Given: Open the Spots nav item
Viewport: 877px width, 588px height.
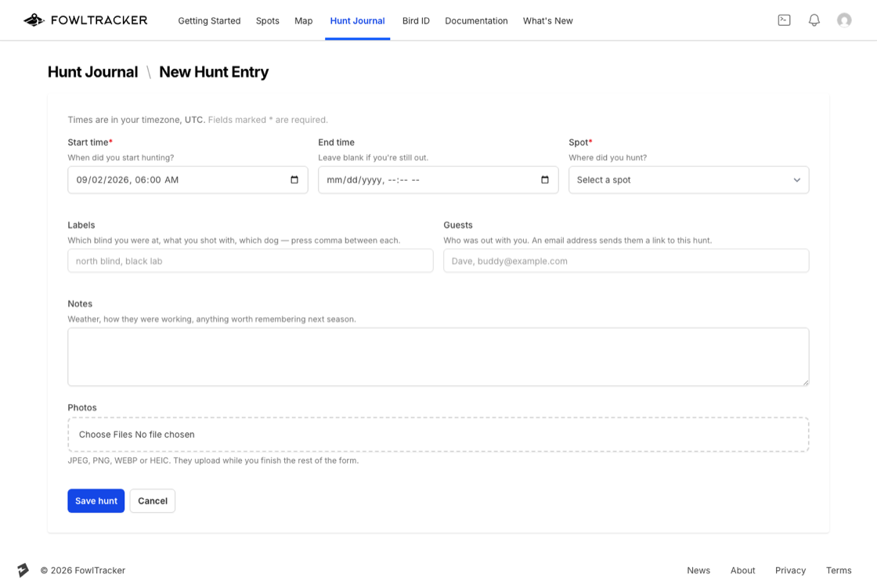Looking at the screenshot, I should (267, 20).
